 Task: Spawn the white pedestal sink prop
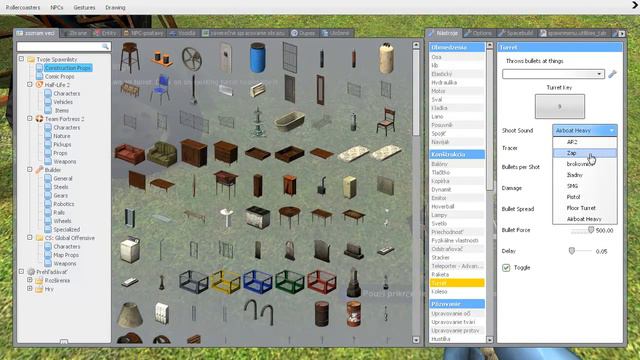tap(226, 217)
